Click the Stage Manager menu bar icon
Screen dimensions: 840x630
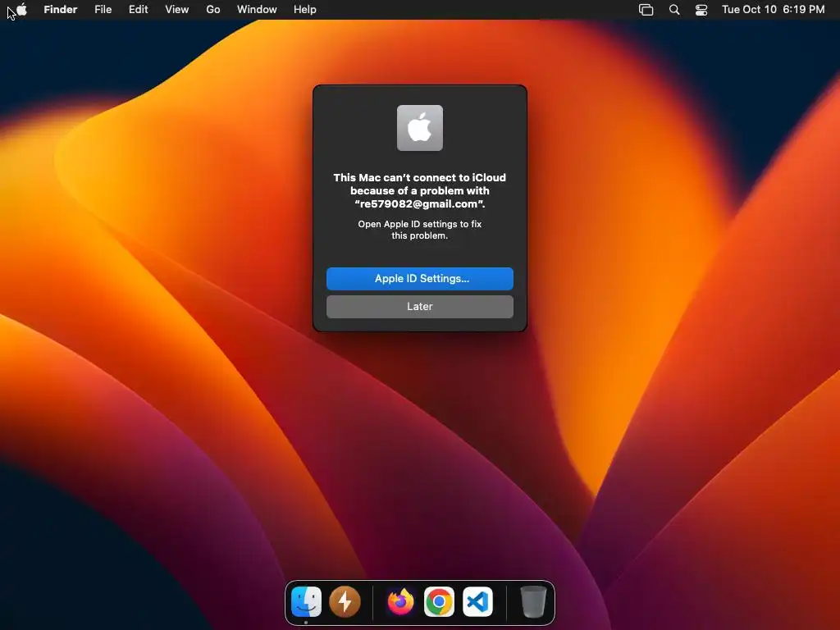646,10
